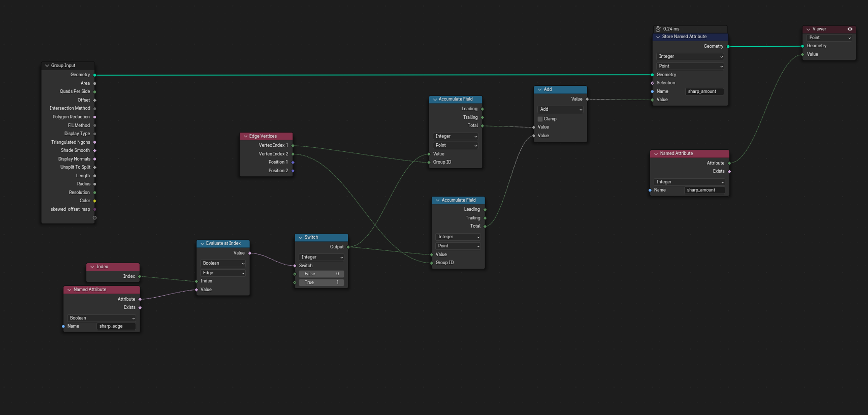The width and height of the screenshot is (868, 415).
Task: Collapse the Index node
Action: click(92, 267)
